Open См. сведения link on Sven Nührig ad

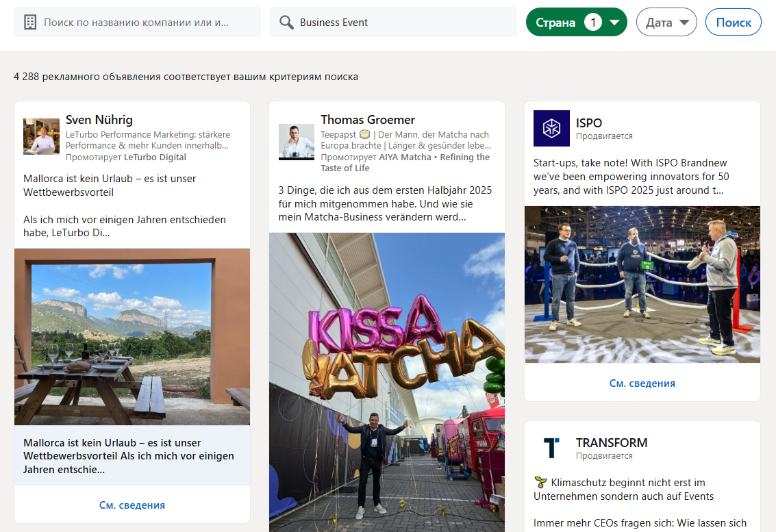pyautogui.click(x=132, y=505)
